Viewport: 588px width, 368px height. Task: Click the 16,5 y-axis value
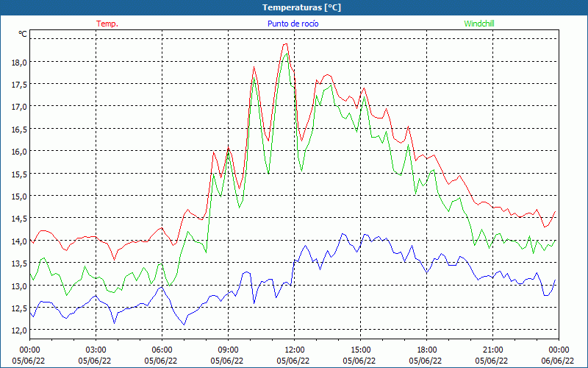pos(19,130)
